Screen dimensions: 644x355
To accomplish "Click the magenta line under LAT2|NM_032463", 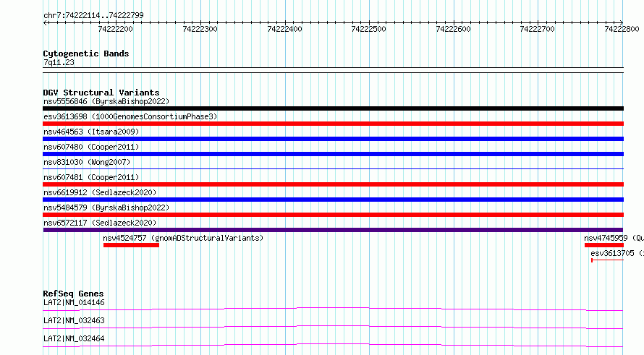I will pos(333,327).
